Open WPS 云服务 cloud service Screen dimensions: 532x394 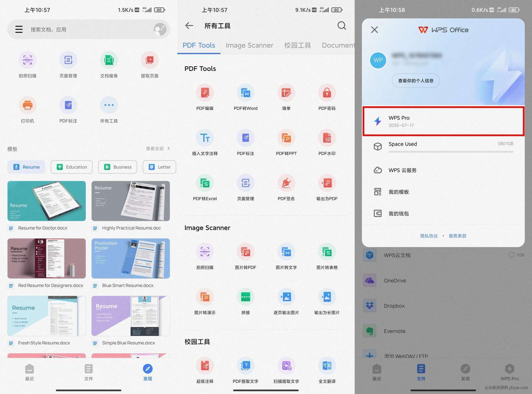[443, 170]
